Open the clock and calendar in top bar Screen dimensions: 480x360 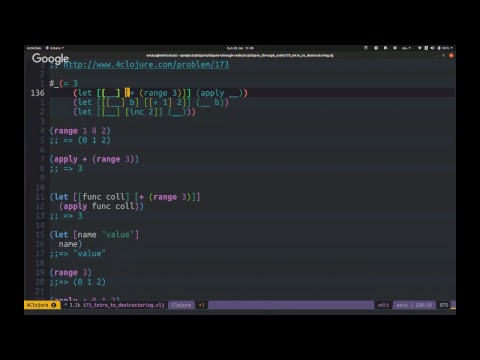(240, 48)
